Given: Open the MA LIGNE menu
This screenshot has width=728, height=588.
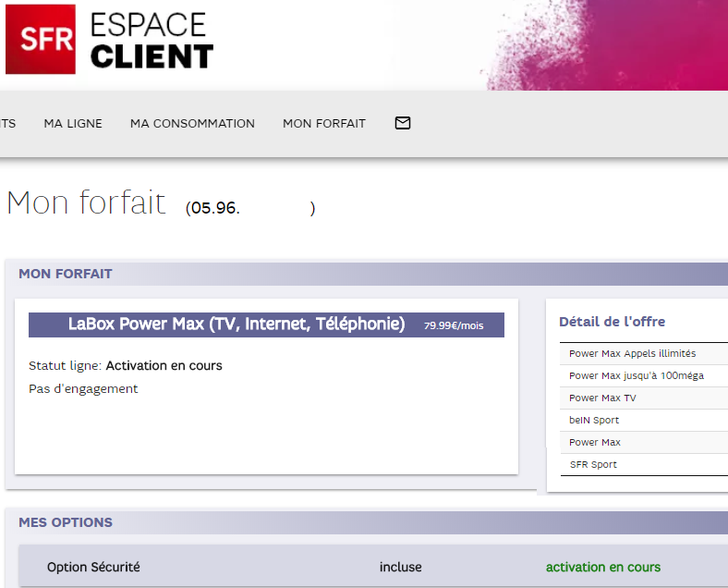Looking at the screenshot, I should (73, 124).
